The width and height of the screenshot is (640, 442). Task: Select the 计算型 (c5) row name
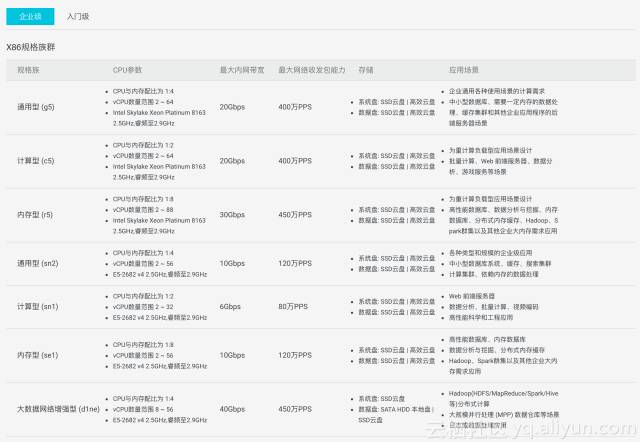point(36,161)
